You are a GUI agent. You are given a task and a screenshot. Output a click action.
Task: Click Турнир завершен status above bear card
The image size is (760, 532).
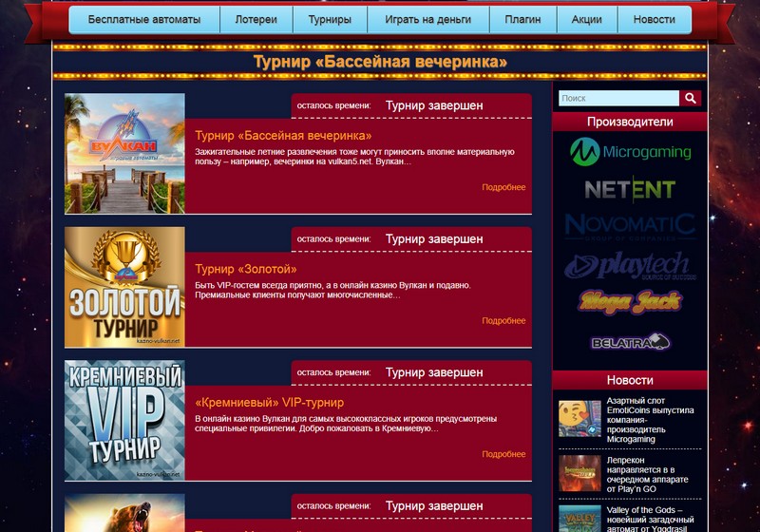pyautogui.click(x=434, y=505)
